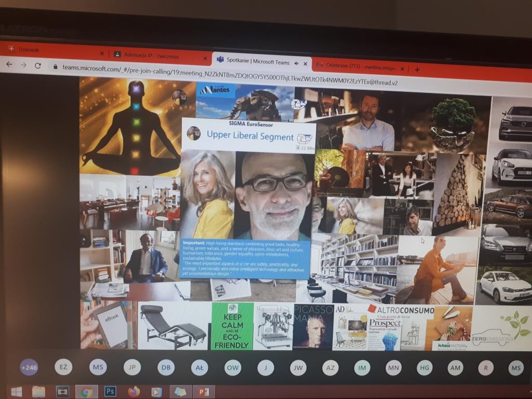532x399 pixels.
Task: Open a new browser tab
Action: pos(417,70)
